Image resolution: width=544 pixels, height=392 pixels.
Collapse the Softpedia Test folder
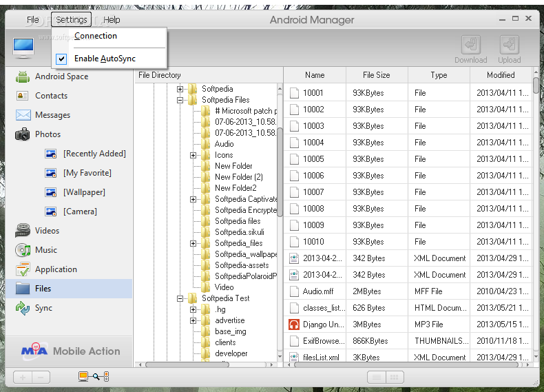180,298
